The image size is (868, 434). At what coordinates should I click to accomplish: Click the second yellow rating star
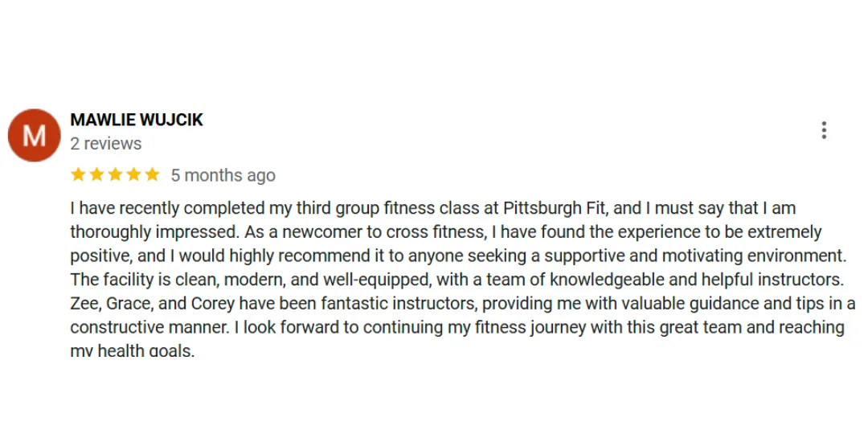click(97, 175)
